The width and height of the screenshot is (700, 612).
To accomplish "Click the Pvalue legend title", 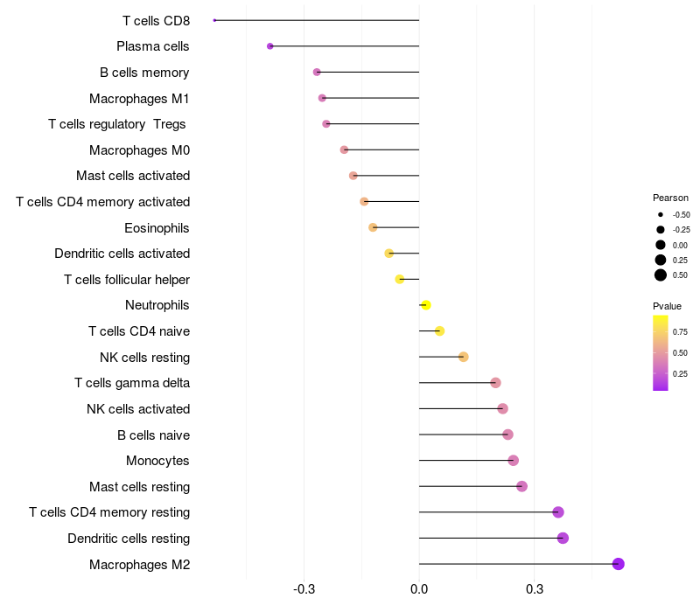I will [667, 306].
